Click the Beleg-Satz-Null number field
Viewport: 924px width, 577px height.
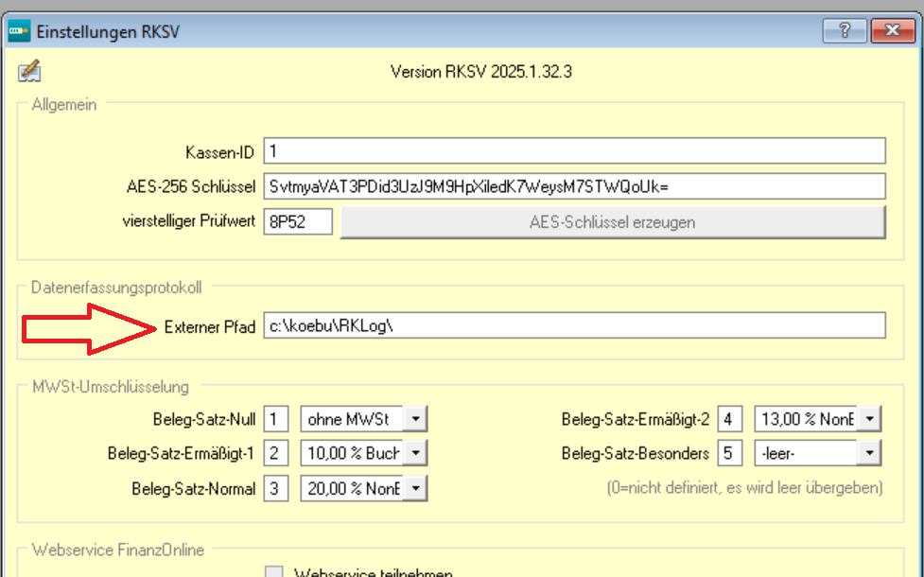coord(276,419)
